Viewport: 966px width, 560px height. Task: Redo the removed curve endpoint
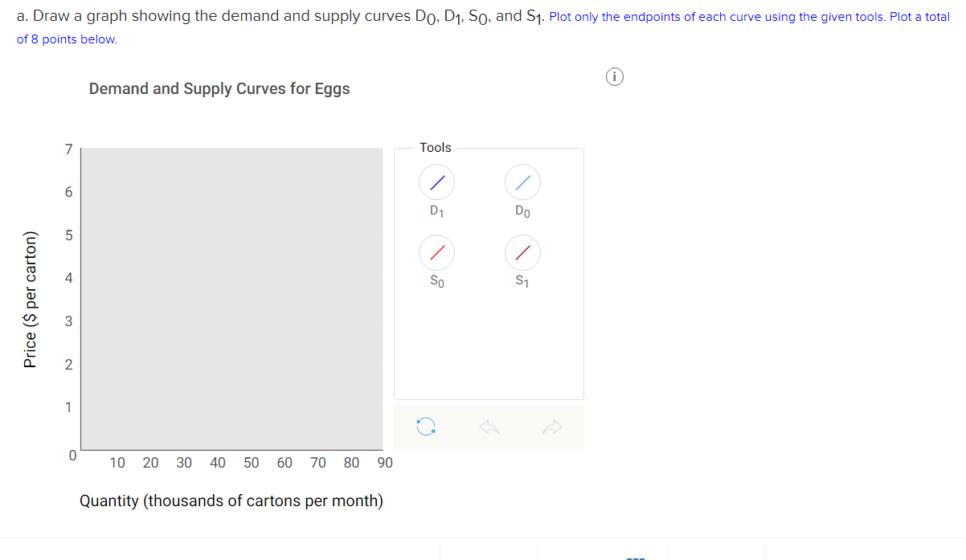click(x=552, y=426)
